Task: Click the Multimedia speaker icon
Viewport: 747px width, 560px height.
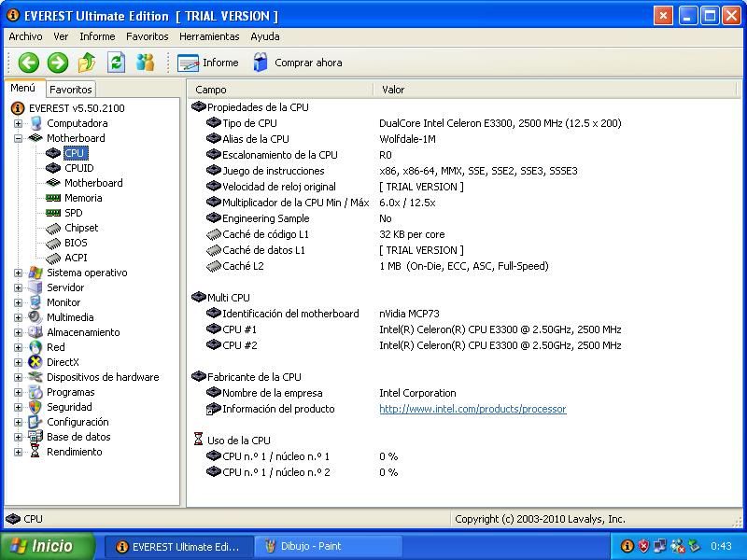Action: (35, 317)
